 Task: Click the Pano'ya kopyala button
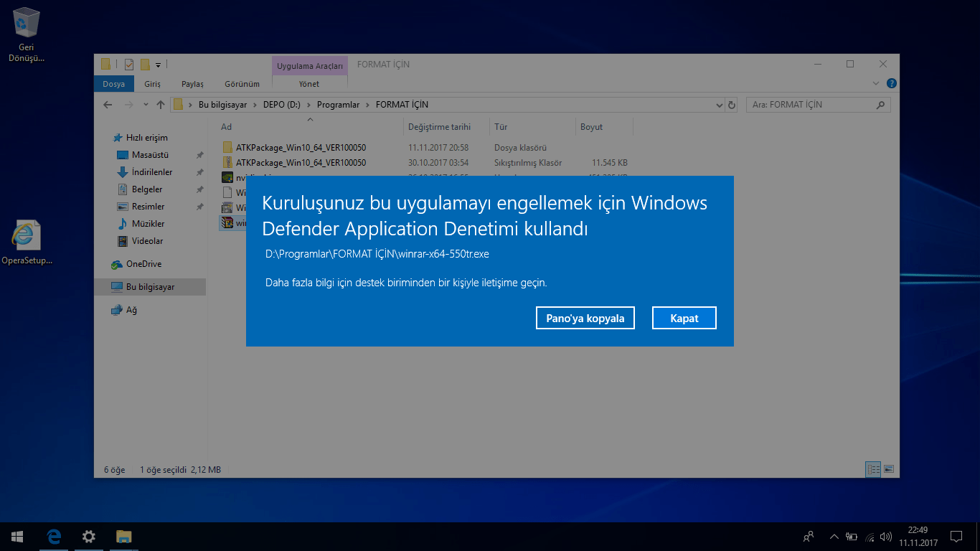(585, 318)
